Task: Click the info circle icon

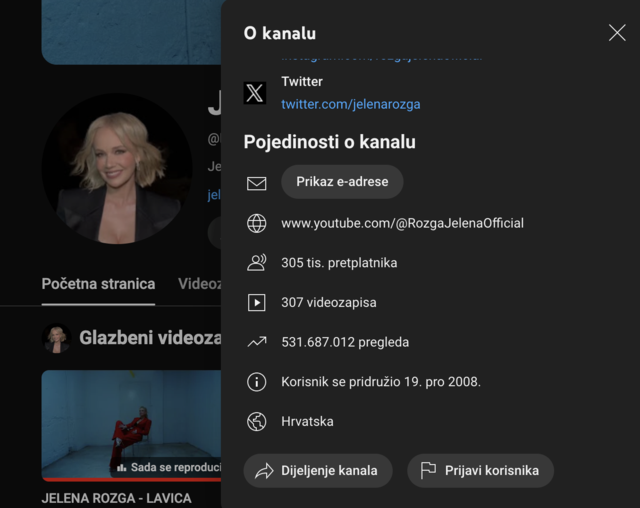Action: pos(256,382)
